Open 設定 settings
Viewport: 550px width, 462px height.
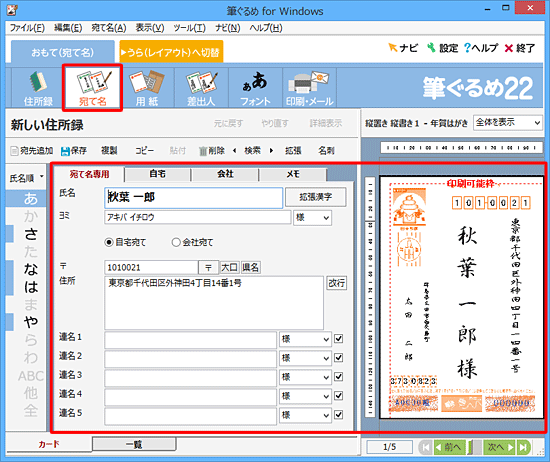pyautogui.click(x=443, y=48)
